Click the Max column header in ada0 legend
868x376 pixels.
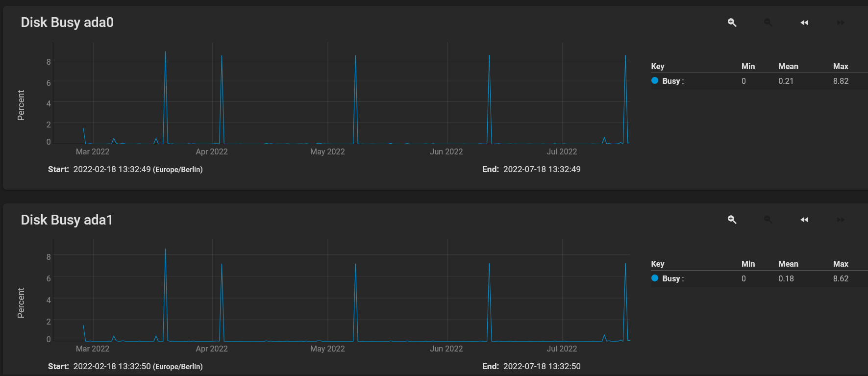click(841, 66)
